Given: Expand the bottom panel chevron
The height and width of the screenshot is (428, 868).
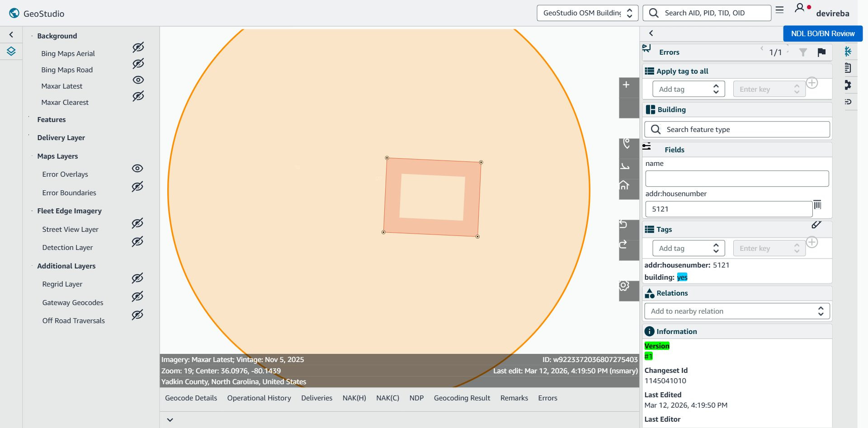Looking at the screenshot, I should point(170,420).
